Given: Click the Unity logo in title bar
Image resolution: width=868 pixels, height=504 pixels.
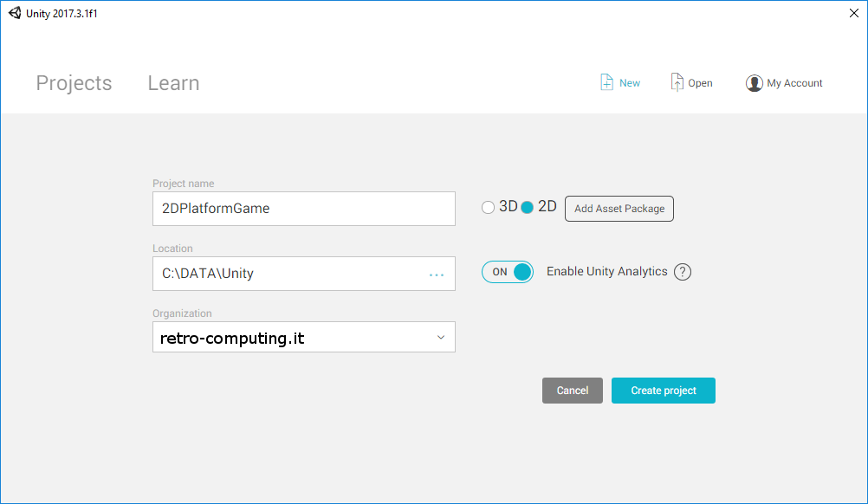Looking at the screenshot, I should pyautogui.click(x=15, y=13).
